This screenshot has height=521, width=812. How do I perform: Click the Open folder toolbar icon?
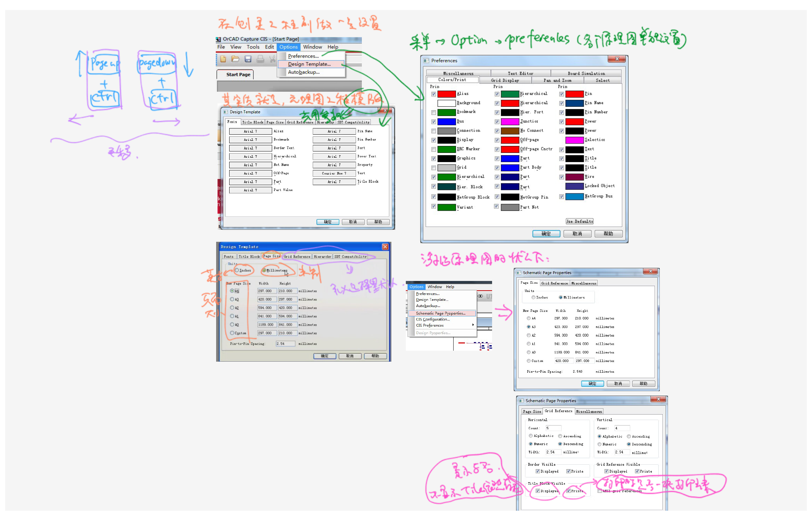[x=235, y=59]
